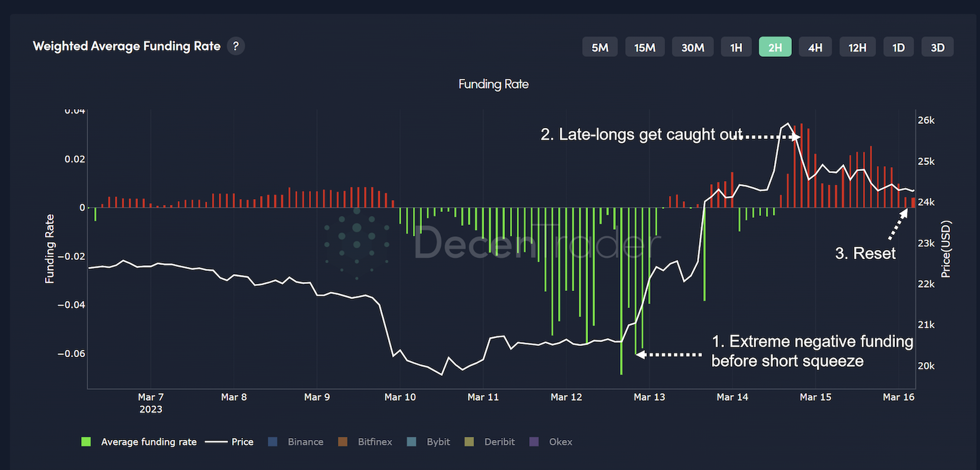Open the help question mark icon
980x470 pixels.
click(x=236, y=46)
